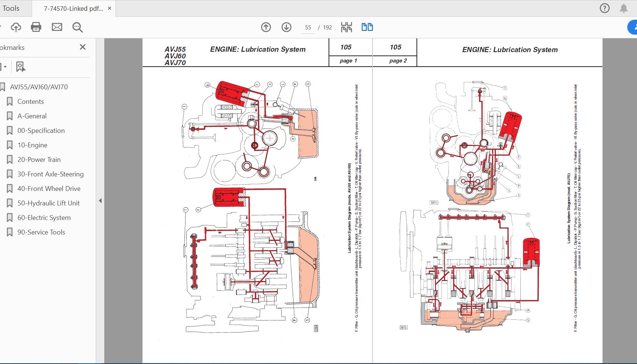Click left page heading ENGINE: Lubrication System
This screenshot has width=637, height=364.
pos(258,50)
